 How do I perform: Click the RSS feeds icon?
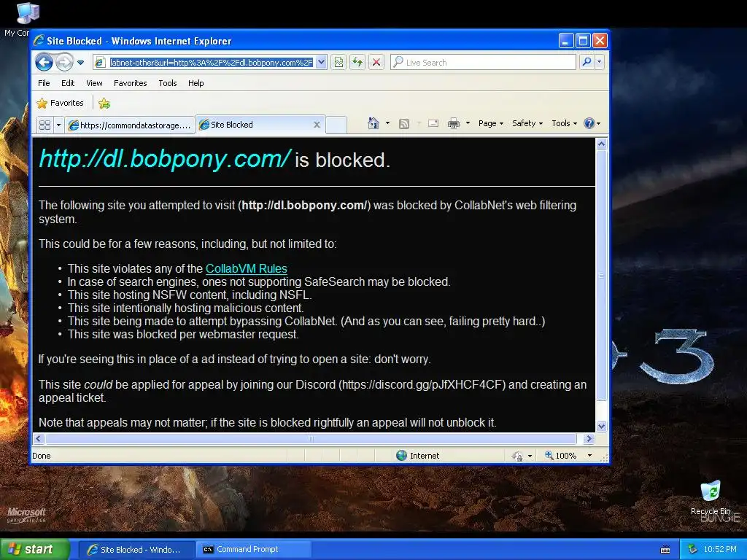404,124
